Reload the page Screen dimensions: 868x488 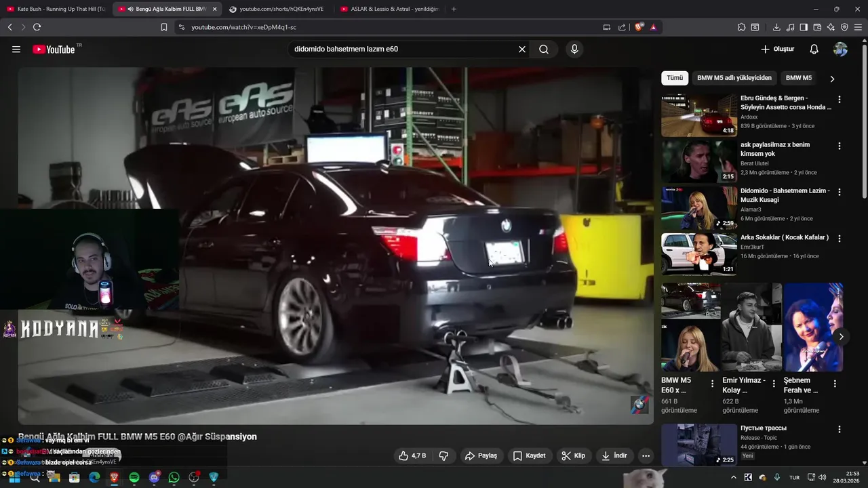(x=37, y=27)
